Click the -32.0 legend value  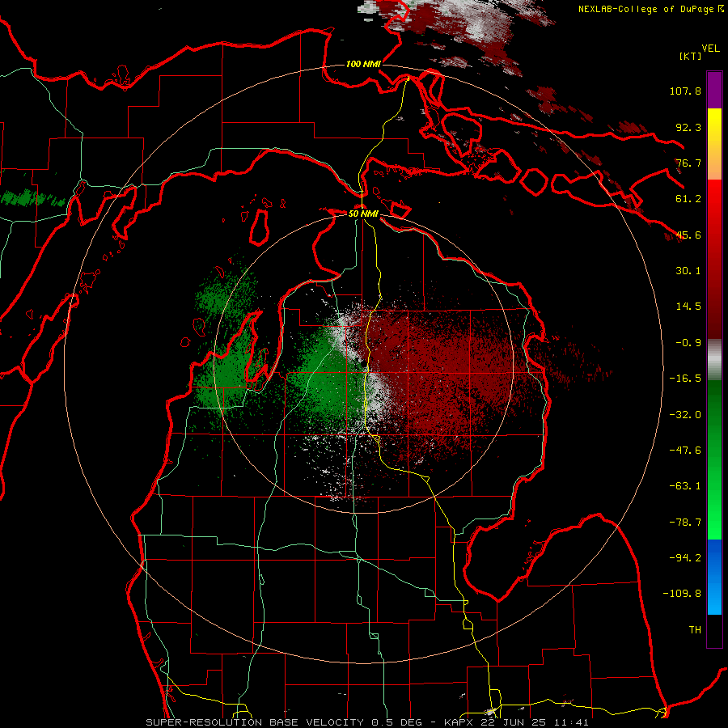[x=685, y=415]
